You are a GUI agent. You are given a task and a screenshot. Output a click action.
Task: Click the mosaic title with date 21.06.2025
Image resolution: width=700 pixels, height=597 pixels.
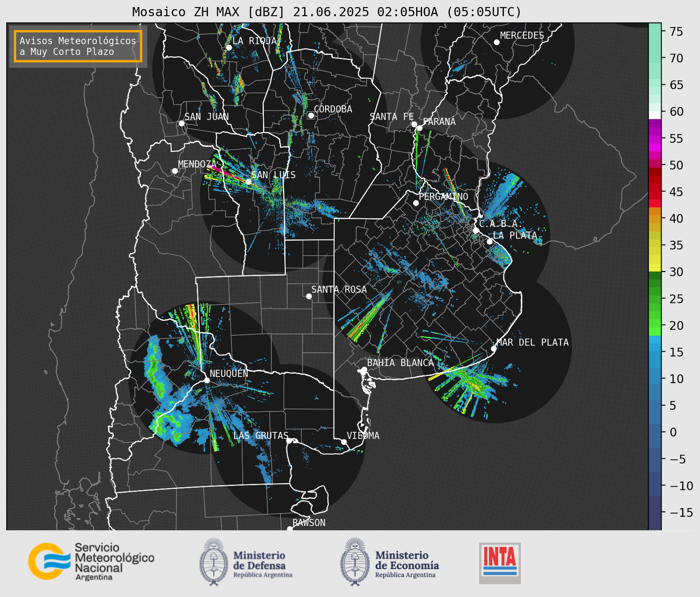[327, 12]
